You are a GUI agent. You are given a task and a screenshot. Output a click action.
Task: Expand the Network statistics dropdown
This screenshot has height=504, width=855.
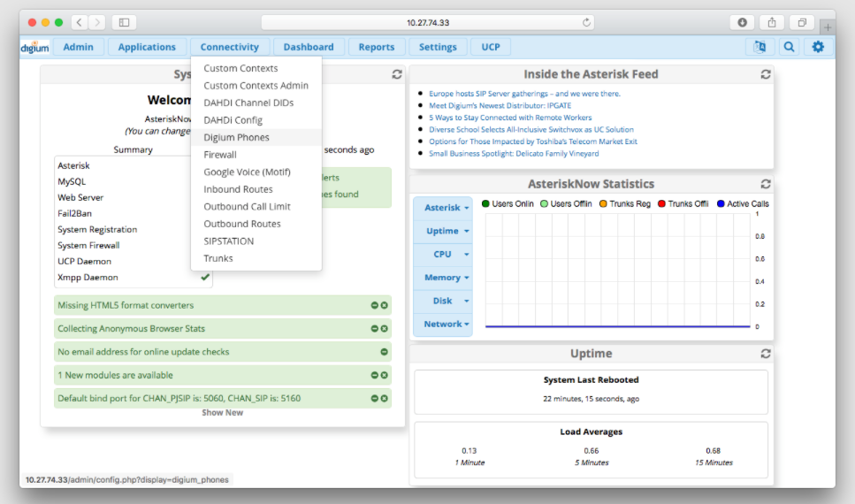coord(443,324)
